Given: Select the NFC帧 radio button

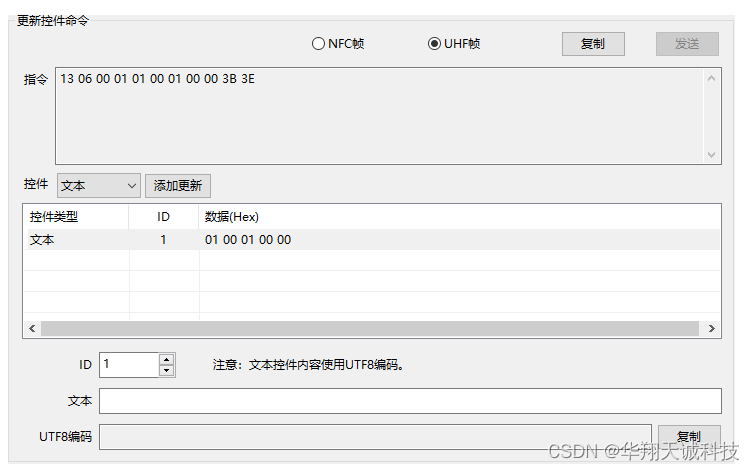Looking at the screenshot, I should tap(338, 44).
